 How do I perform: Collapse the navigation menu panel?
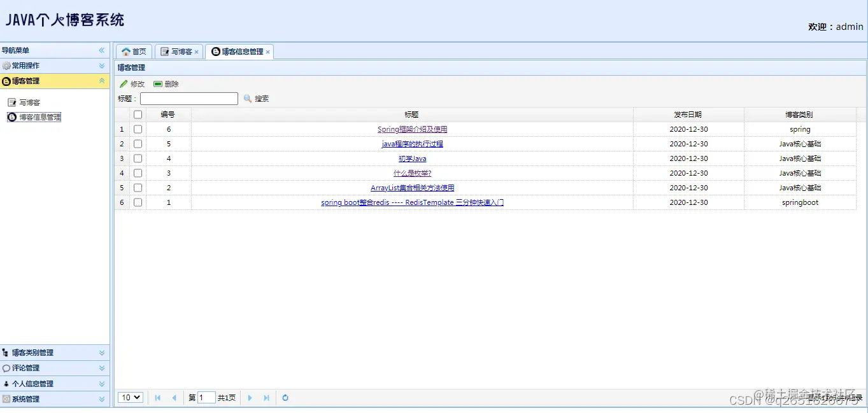tap(102, 50)
